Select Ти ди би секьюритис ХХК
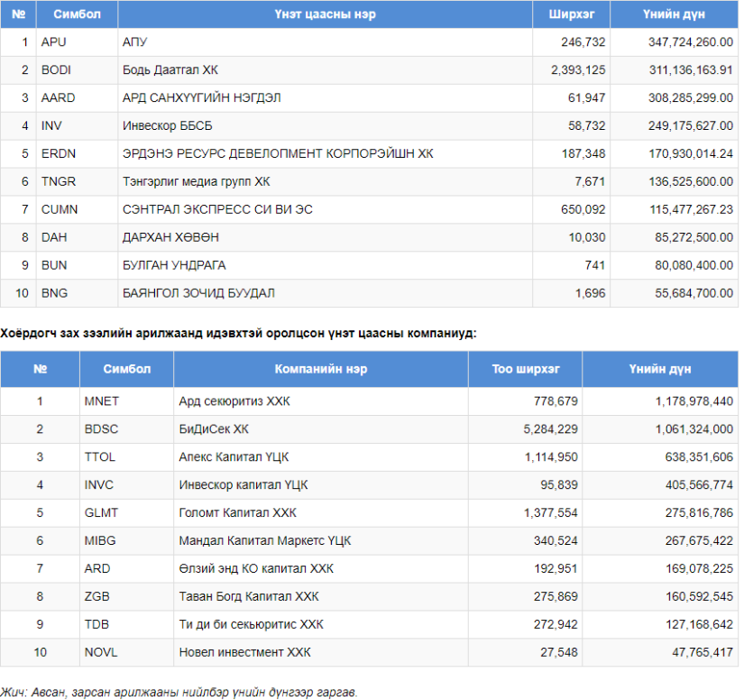The height and width of the screenshot is (700, 744). (251, 624)
